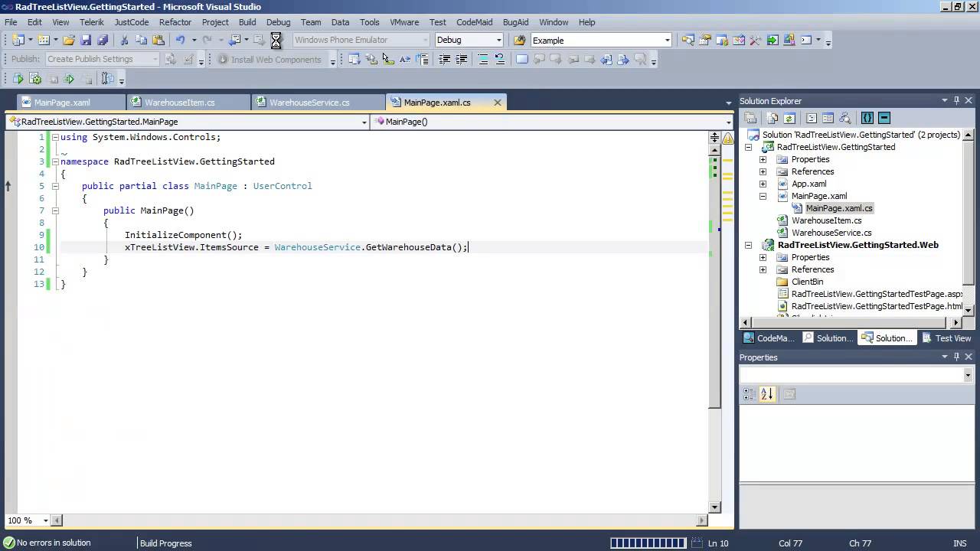This screenshot has height=551, width=980.
Task: Collapse the namespace outlining box
Action: coord(55,161)
